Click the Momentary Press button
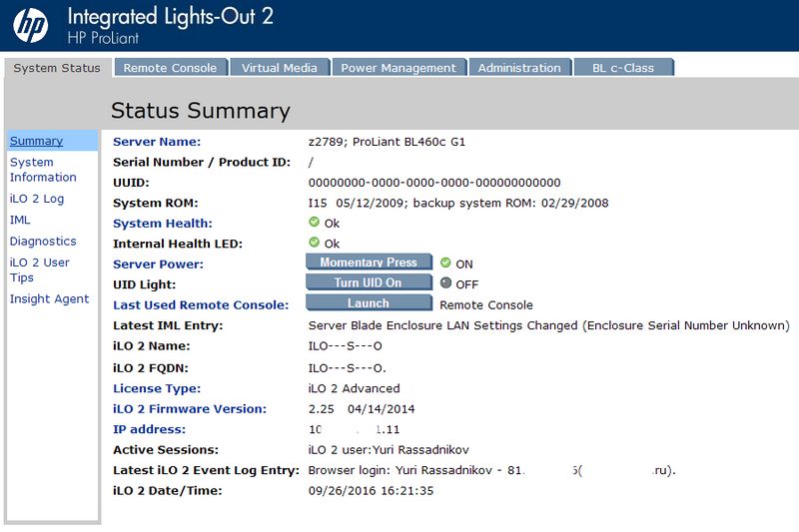 (369, 263)
